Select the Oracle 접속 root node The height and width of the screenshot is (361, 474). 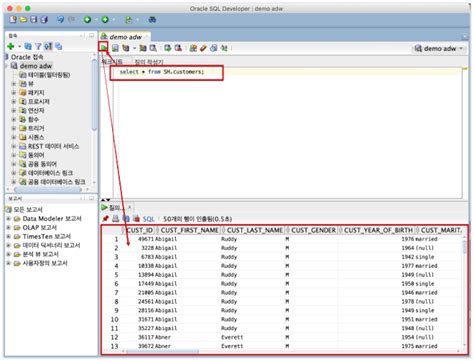point(27,57)
